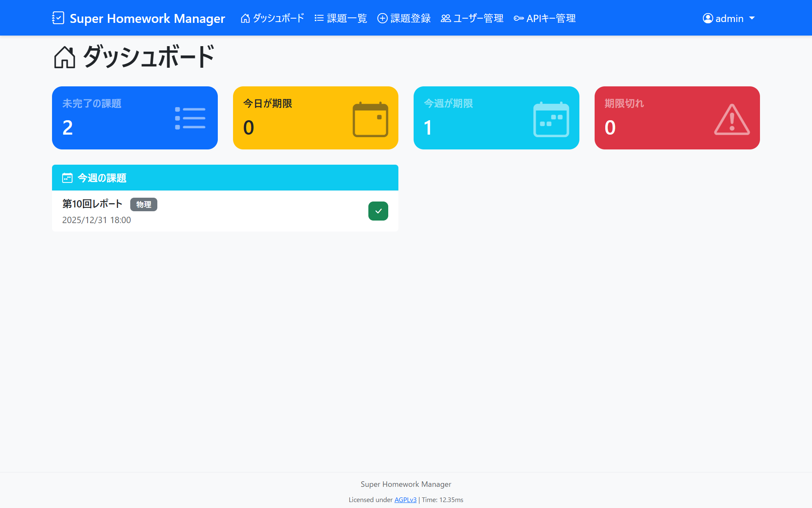
Task: Click the calendar icon on the 今日が期限 card
Action: click(x=370, y=120)
